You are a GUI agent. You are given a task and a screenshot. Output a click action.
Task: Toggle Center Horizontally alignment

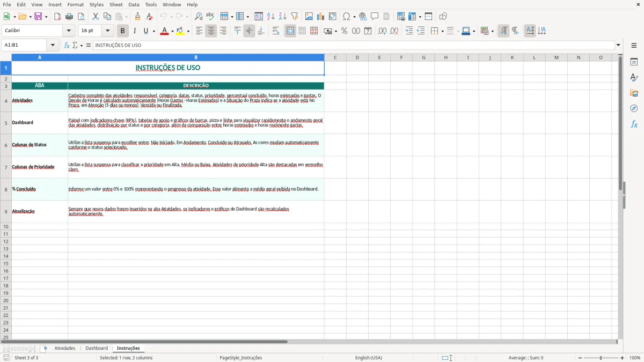[x=211, y=31]
